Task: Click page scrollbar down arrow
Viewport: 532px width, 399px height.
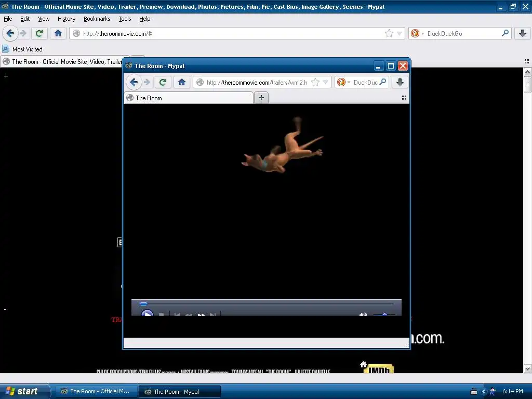Action: point(527,369)
